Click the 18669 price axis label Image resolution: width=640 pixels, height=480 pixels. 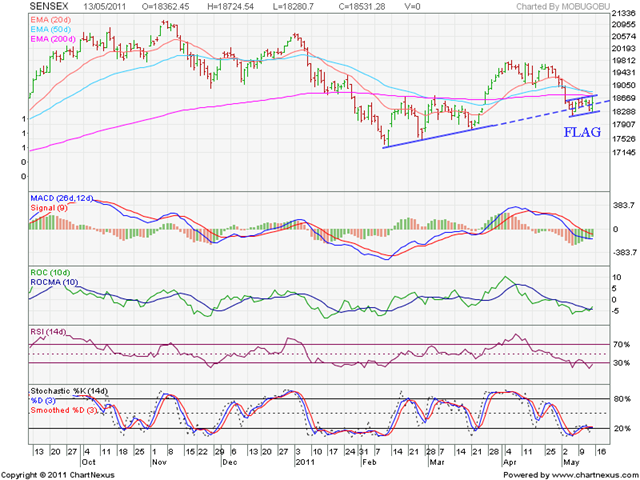(623, 98)
